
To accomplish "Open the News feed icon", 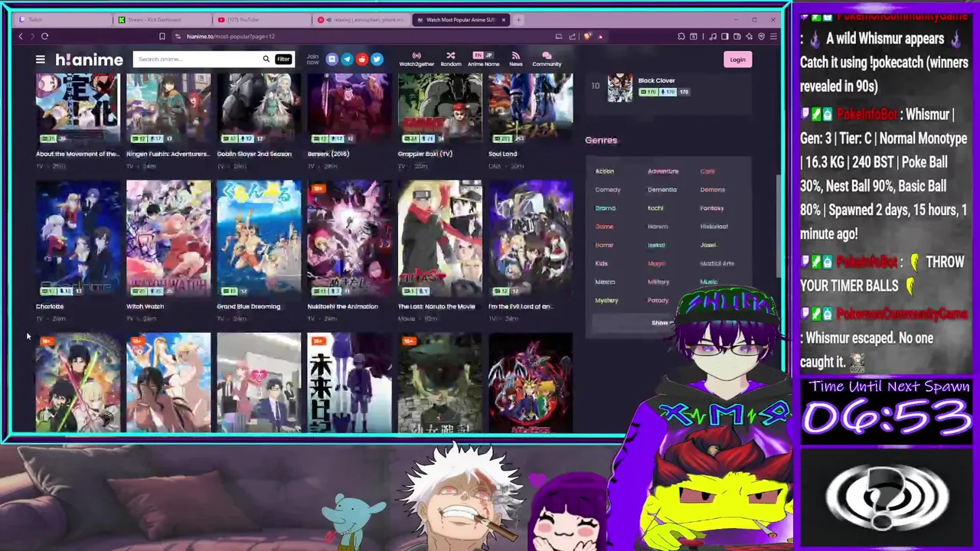I will tap(515, 59).
